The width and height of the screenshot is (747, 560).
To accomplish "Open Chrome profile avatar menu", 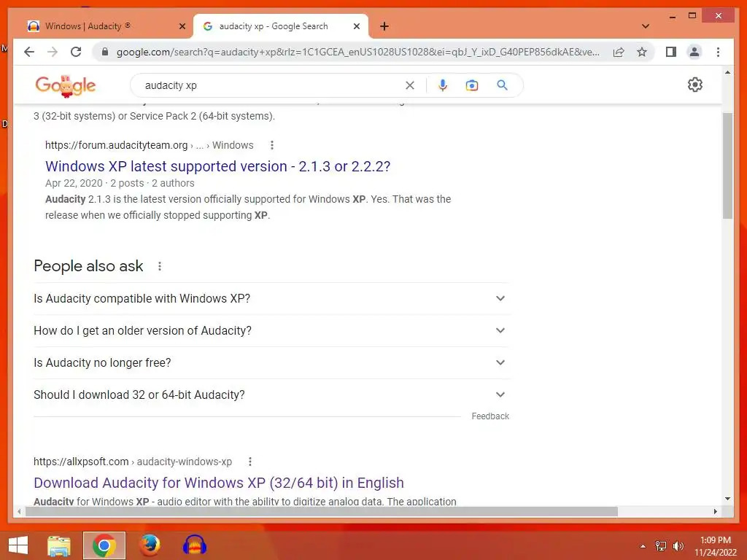I will coord(694,52).
